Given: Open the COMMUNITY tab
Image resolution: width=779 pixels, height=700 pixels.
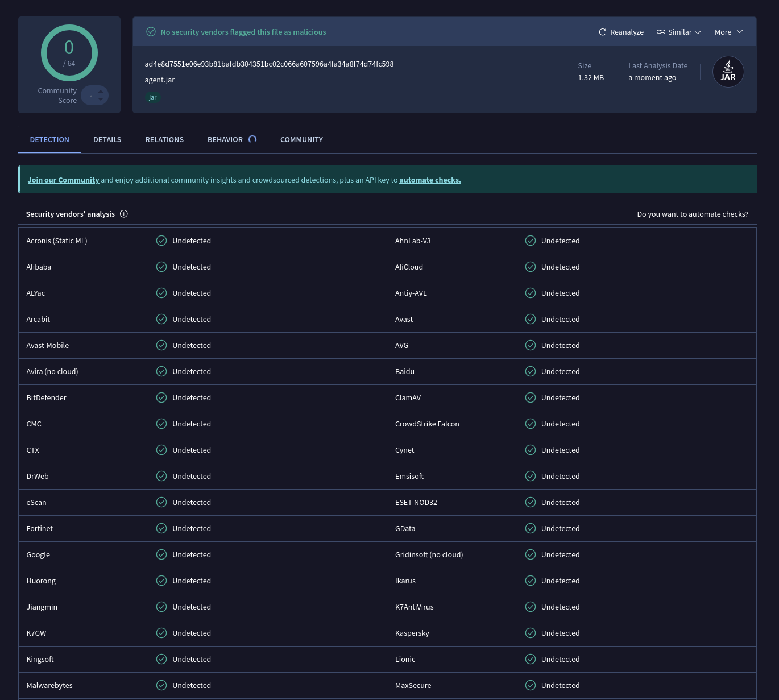Looking at the screenshot, I should pyautogui.click(x=301, y=139).
